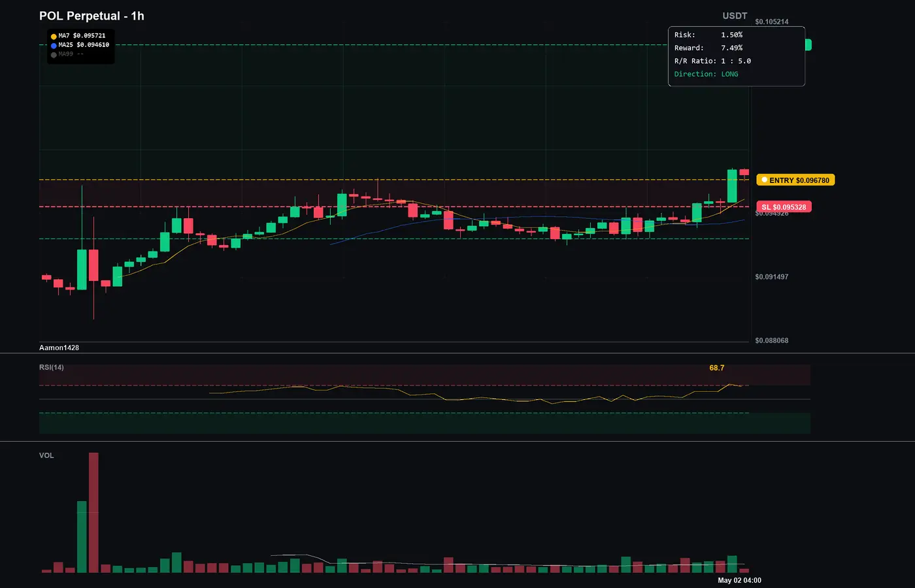Click the "May 02 04:00" time label

pyautogui.click(x=739, y=580)
